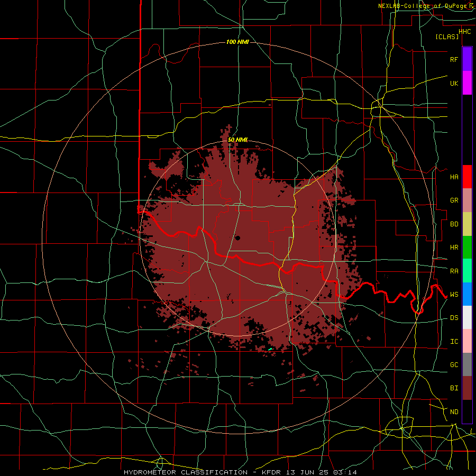Click the 03:14 timestamp
476x476 pixels.
pos(344,472)
